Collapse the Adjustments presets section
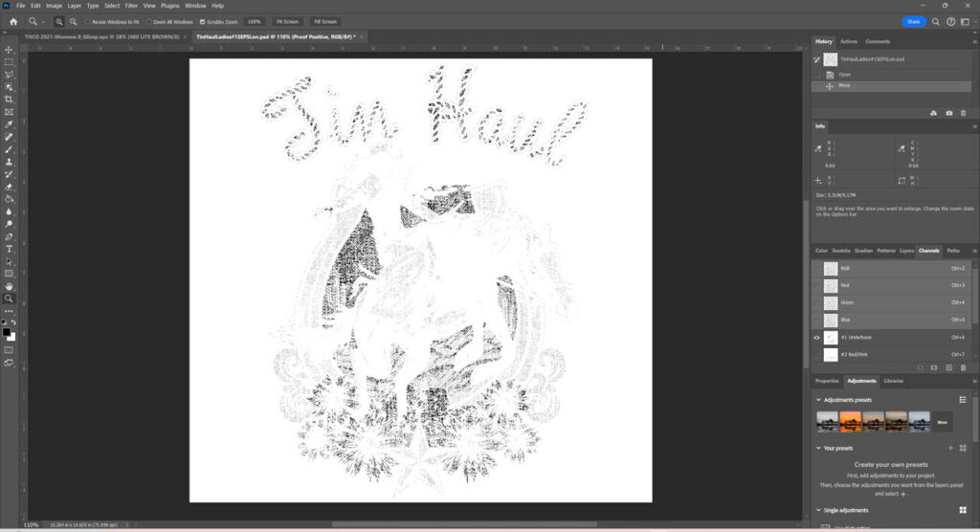980x532 pixels. (818, 399)
